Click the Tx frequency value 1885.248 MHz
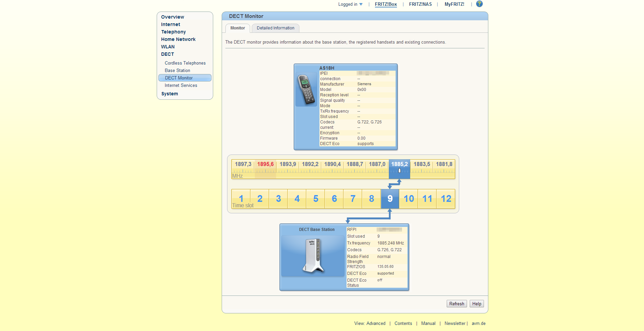The height and width of the screenshot is (331, 644). coord(391,243)
